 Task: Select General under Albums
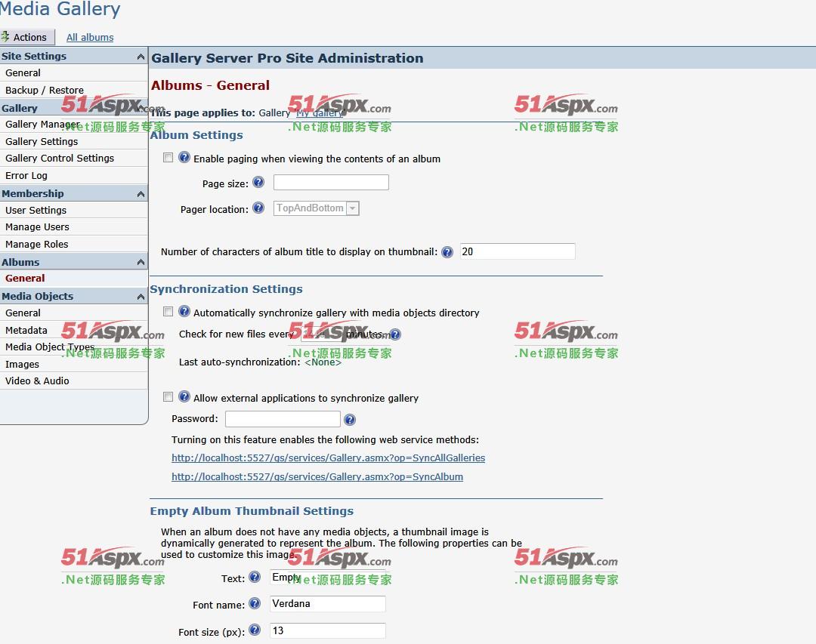pos(74,279)
